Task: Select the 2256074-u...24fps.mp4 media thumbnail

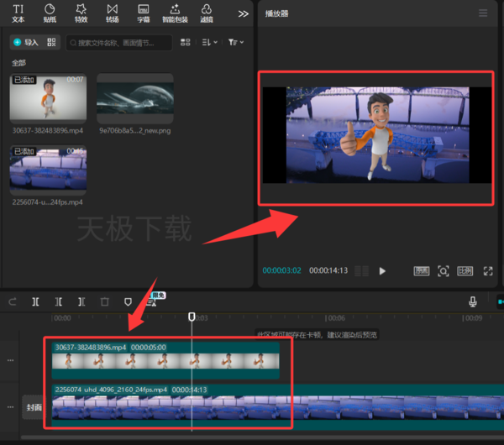Action: 48,170
